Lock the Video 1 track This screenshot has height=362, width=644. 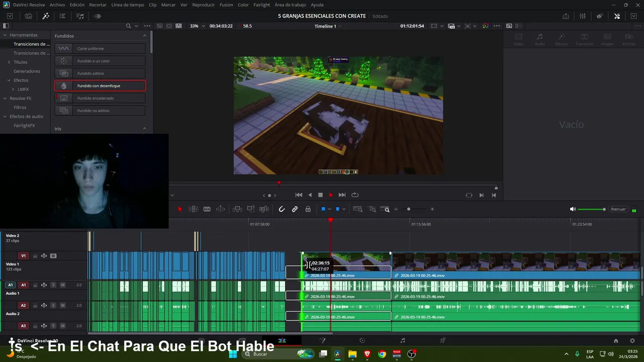click(35, 256)
